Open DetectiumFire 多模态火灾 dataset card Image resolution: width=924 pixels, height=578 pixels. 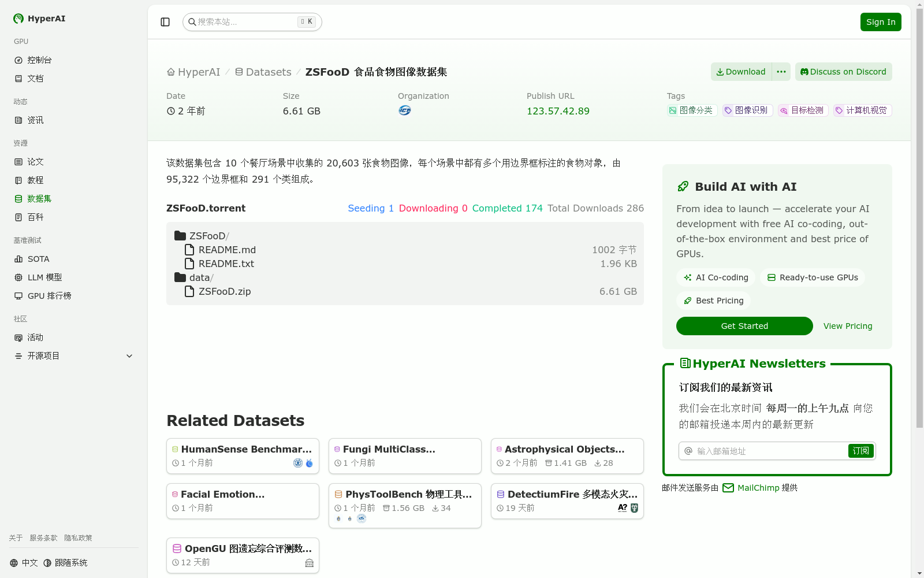(x=567, y=501)
